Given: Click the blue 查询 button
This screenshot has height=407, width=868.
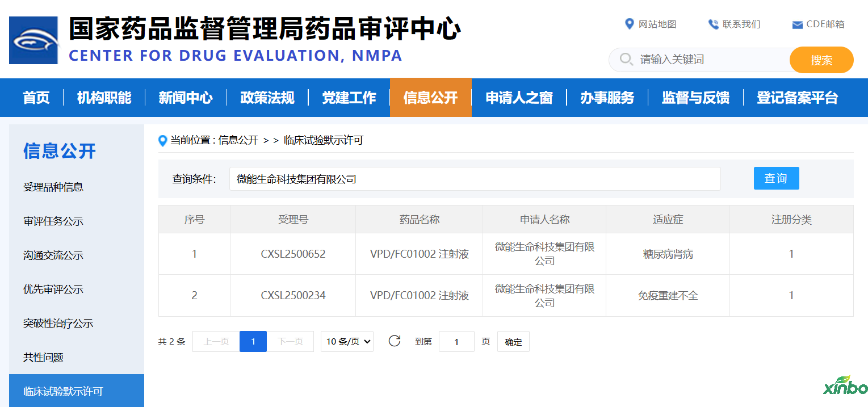Looking at the screenshot, I should 776,178.
